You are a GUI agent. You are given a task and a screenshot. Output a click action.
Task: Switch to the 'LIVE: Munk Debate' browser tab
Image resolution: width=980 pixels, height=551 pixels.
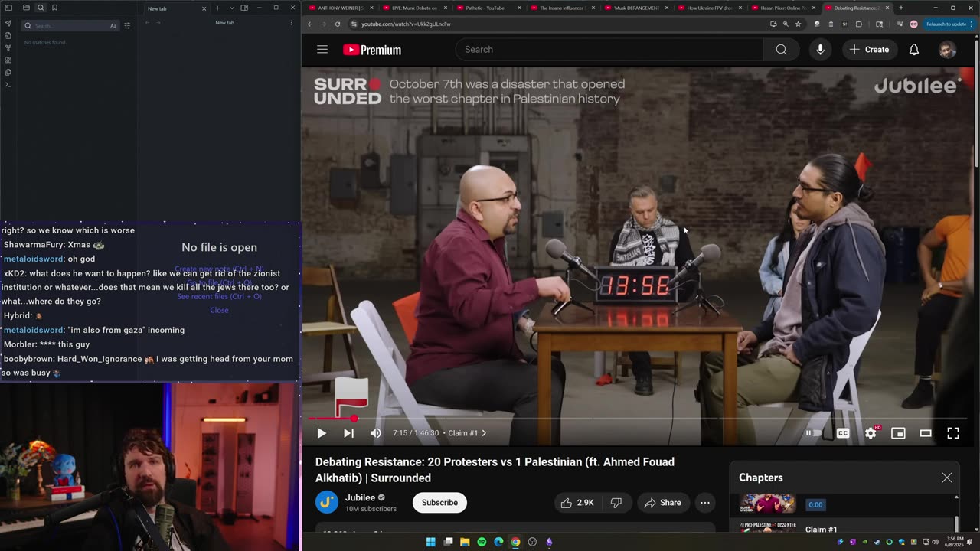point(414,8)
